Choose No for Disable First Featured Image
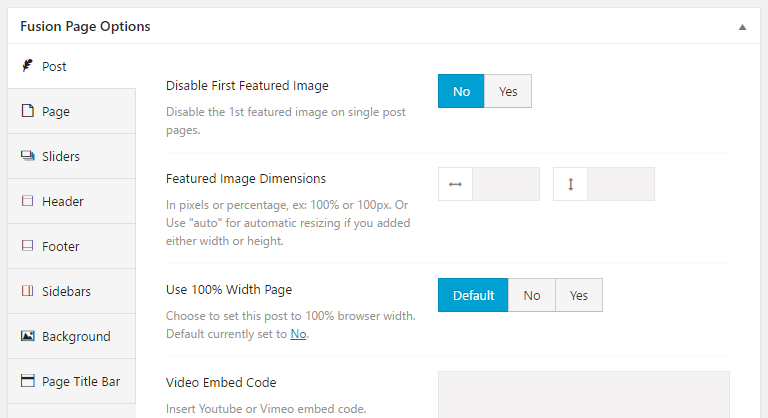The width and height of the screenshot is (768, 418). [461, 91]
